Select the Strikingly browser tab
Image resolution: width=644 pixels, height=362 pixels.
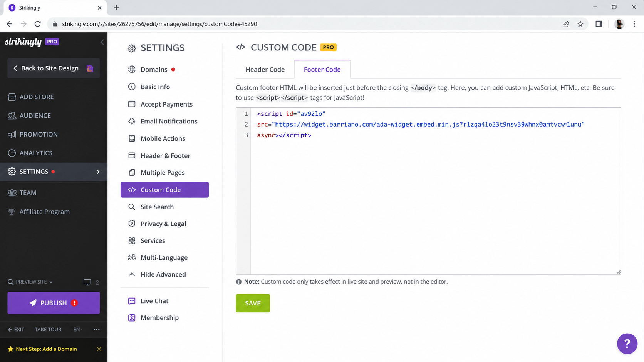[55, 8]
